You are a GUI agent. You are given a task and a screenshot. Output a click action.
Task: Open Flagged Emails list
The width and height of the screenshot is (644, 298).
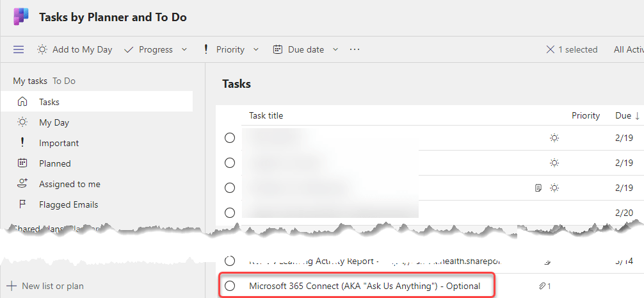click(x=68, y=204)
